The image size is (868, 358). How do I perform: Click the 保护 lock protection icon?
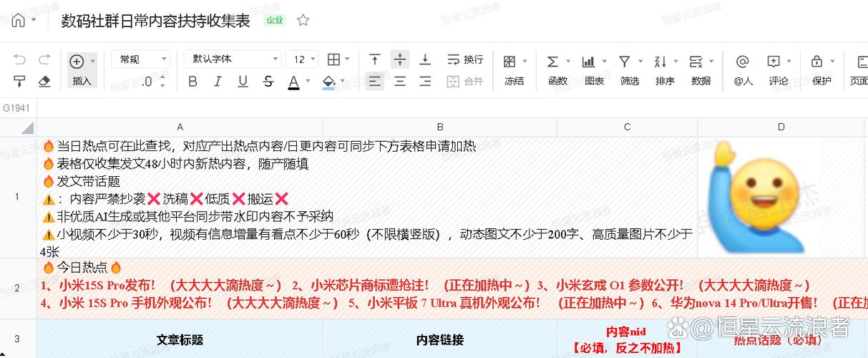pos(816,62)
